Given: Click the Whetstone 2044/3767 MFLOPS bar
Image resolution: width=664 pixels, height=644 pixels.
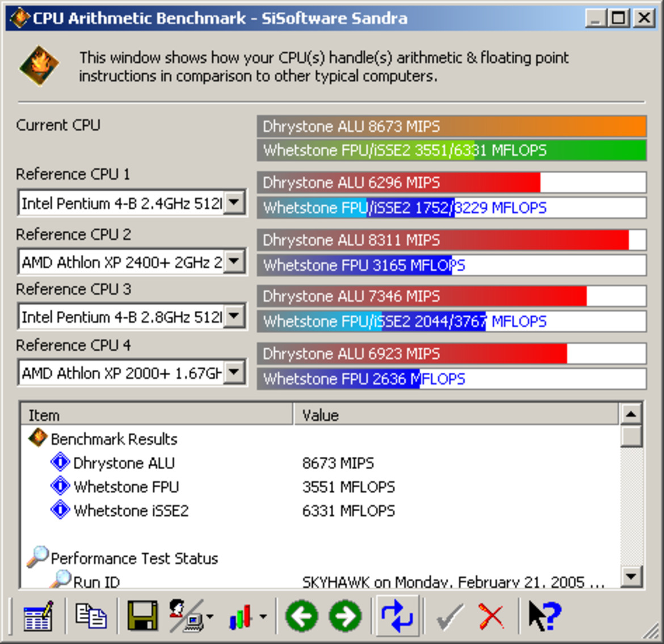Looking at the screenshot, I should pyautogui.click(x=451, y=321).
